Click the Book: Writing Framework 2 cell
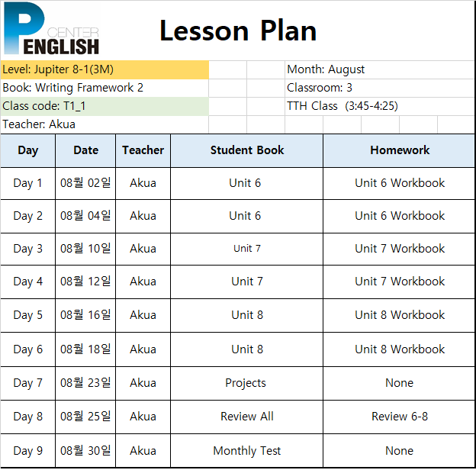Viewport: 476px width, 470px height. (x=105, y=88)
